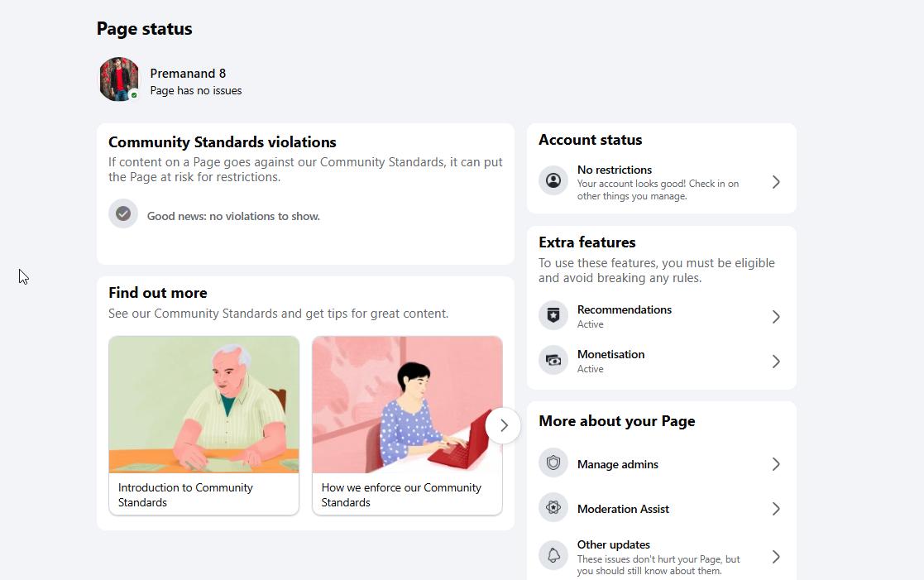Open the Moderation Assist label
Viewport: 924px width, 580px height.
(x=623, y=509)
